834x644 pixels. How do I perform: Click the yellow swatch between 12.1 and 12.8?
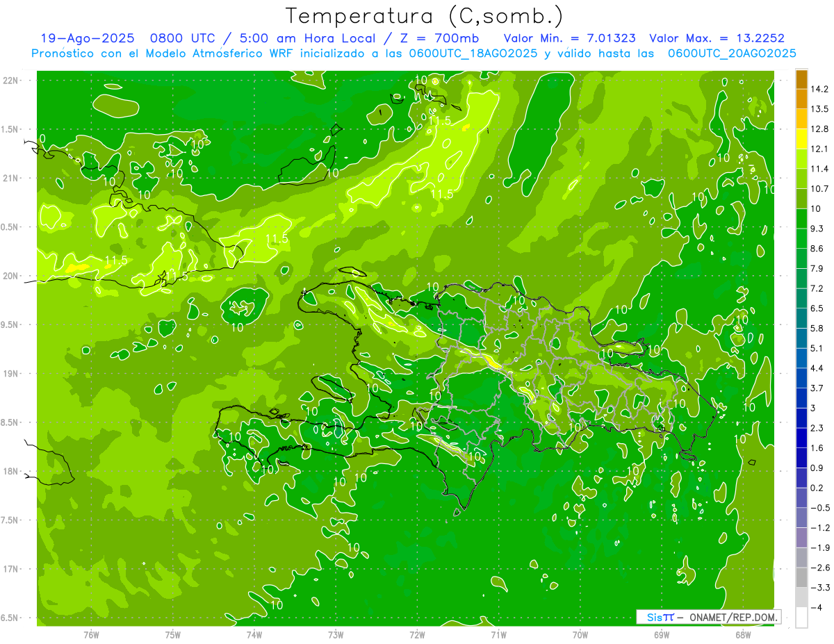click(801, 138)
